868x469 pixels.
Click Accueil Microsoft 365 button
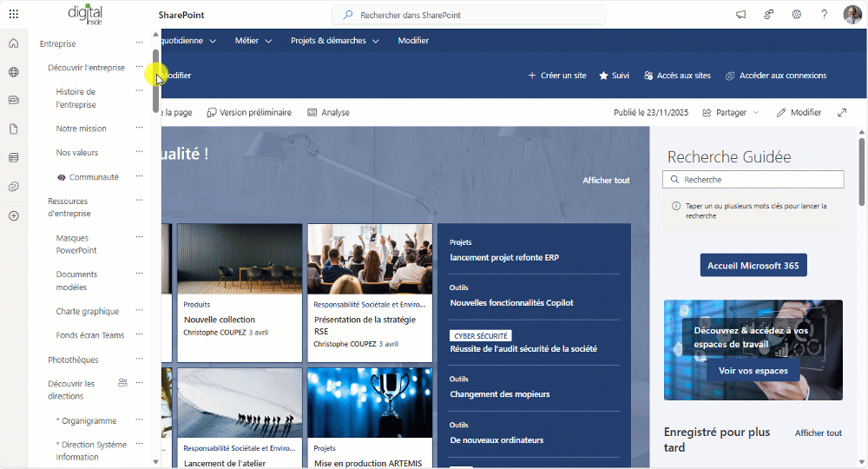[753, 265]
